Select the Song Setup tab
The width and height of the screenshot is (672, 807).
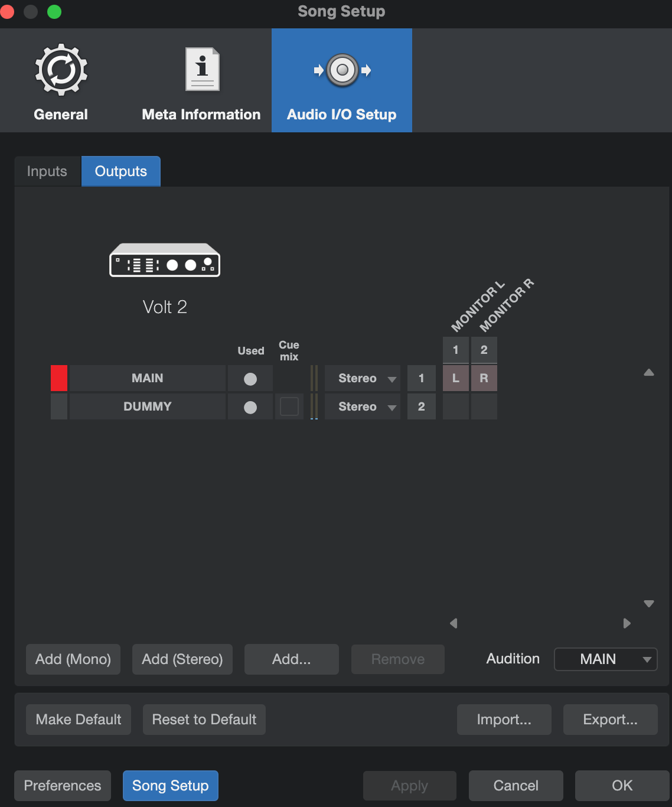(170, 786)
